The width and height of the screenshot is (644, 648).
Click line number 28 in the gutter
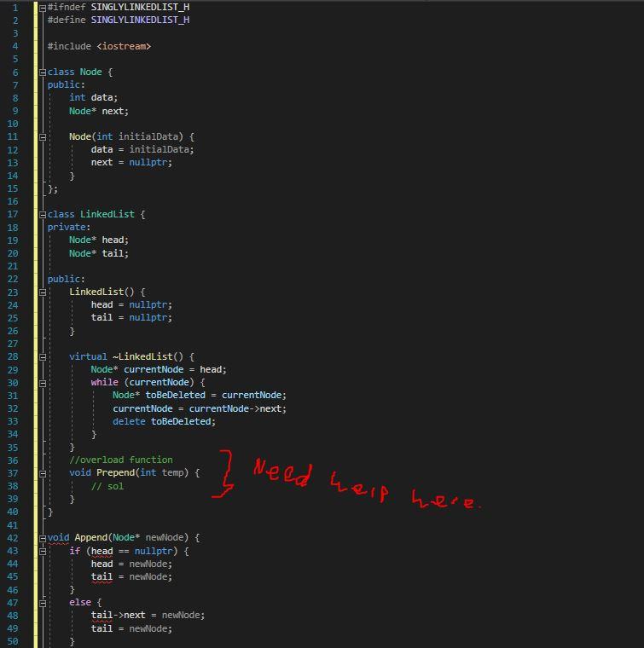[x=13, y=356]
